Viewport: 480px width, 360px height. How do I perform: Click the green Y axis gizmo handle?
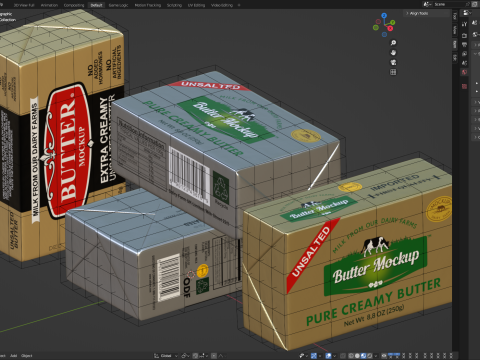click(x=393, y=22)
